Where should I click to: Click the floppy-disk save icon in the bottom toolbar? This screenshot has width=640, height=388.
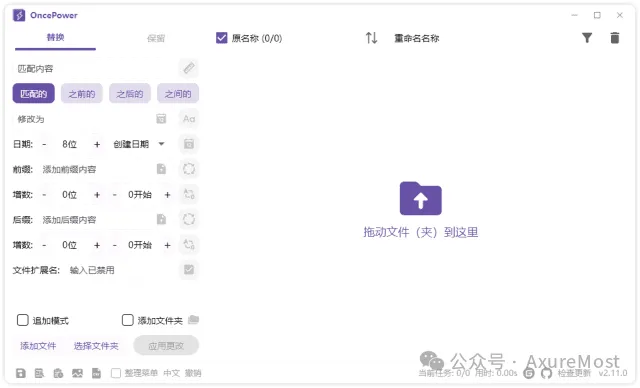click(20, 373)
